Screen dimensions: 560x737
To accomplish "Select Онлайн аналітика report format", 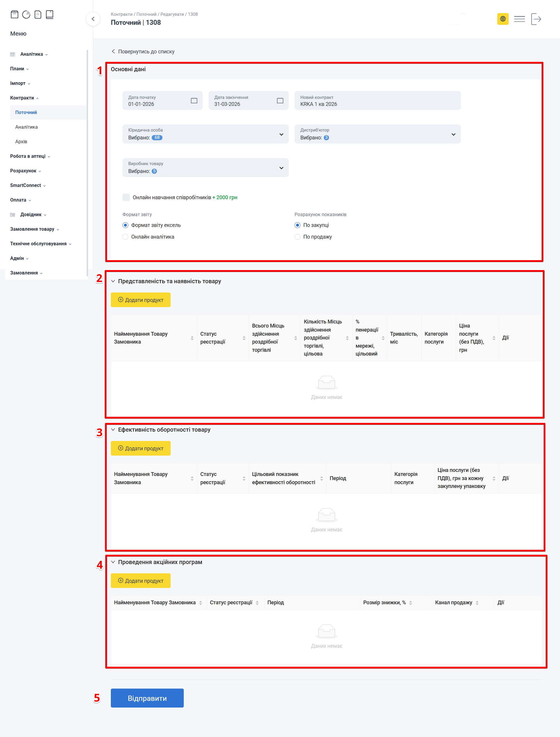I will [x=125, y=237].
